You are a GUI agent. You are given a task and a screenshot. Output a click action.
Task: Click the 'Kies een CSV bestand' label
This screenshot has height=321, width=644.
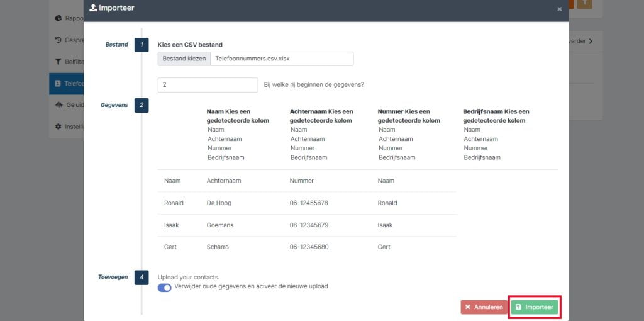click(x=190, y=45)
